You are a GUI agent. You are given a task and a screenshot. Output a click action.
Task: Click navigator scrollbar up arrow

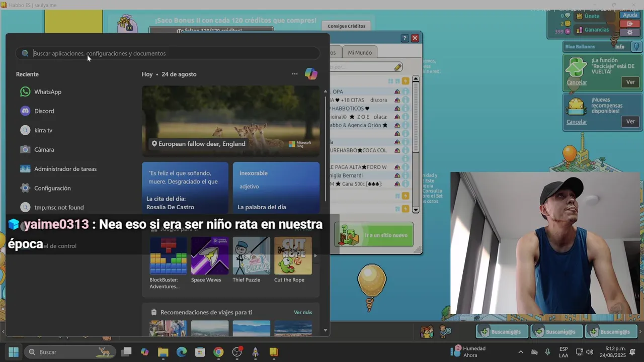pos(416,79)
